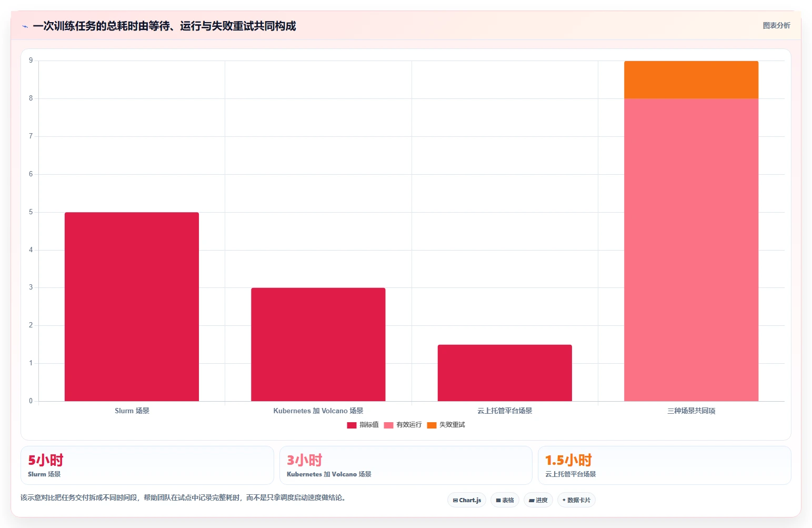Click the 云上托管平台场景 axis label
Viewport: 812px width, 528px height.
tap(505, 411)
